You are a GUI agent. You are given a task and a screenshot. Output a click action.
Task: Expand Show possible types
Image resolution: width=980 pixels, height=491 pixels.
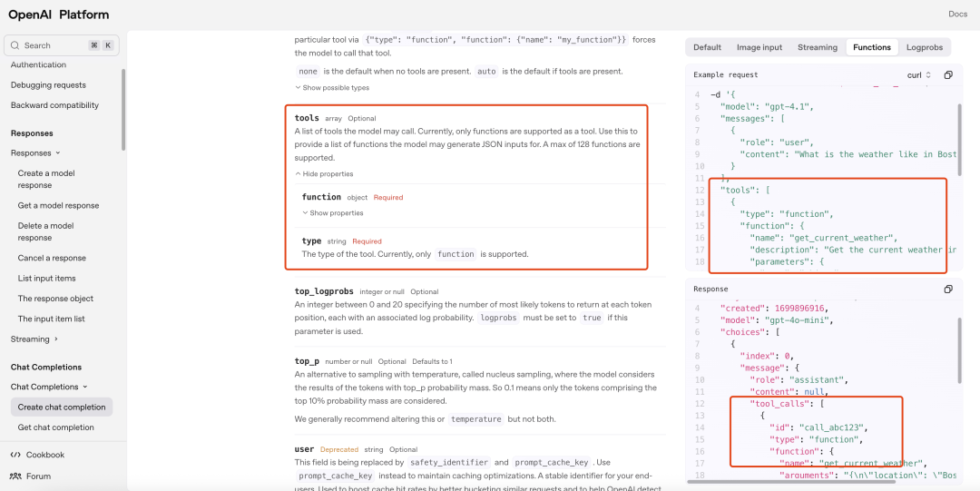(332, 87)
